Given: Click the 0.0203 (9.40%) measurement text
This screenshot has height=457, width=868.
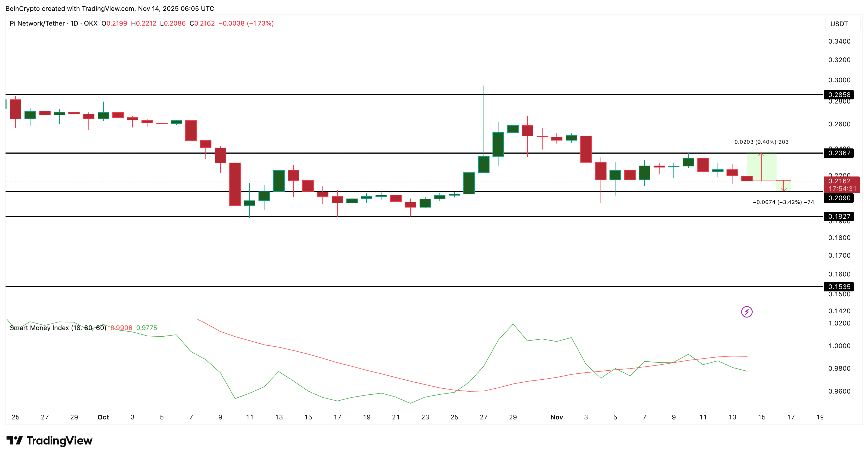Looking at the screenshot, I should tap(761, 142).
